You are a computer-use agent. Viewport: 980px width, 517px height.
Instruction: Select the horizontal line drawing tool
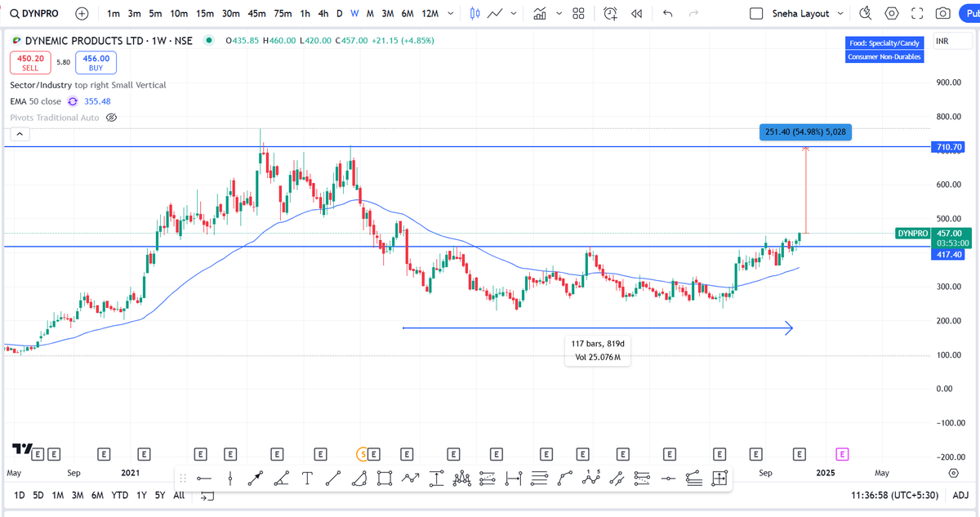point(204,478)
